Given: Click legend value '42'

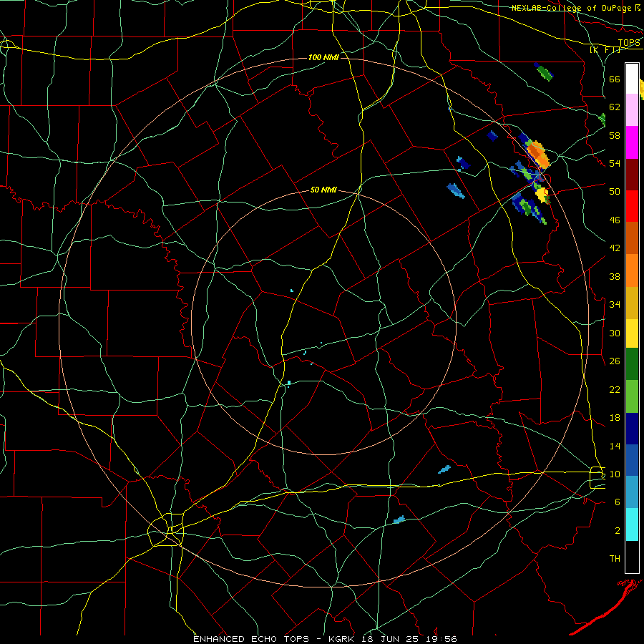Looking at the screenshot, I should point(615,248).
